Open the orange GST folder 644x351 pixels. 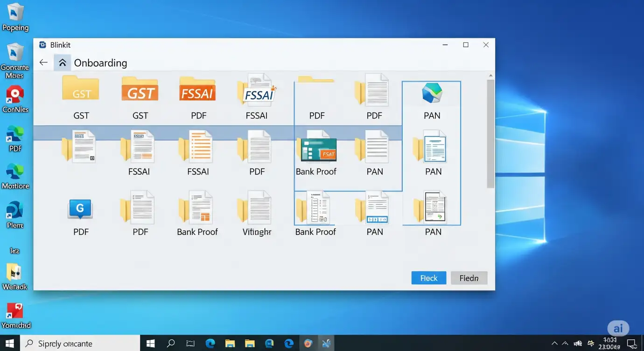pos(140,89)
